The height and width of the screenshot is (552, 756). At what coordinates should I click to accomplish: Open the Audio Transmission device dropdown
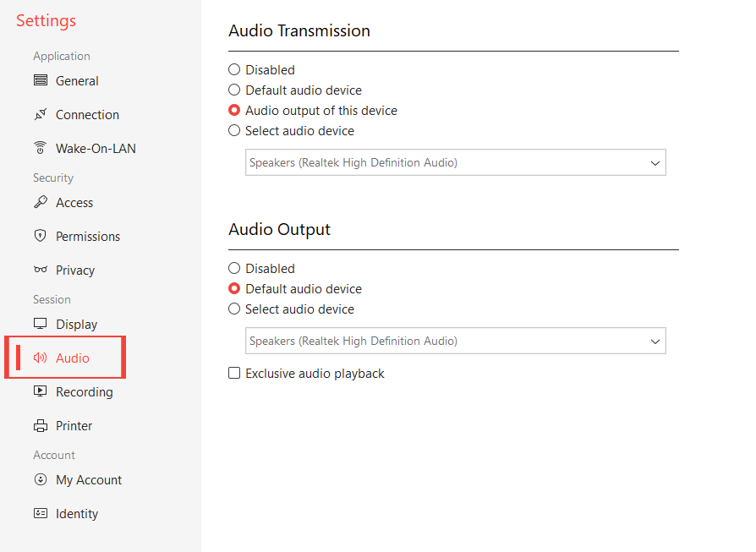(x=455, y=162)
